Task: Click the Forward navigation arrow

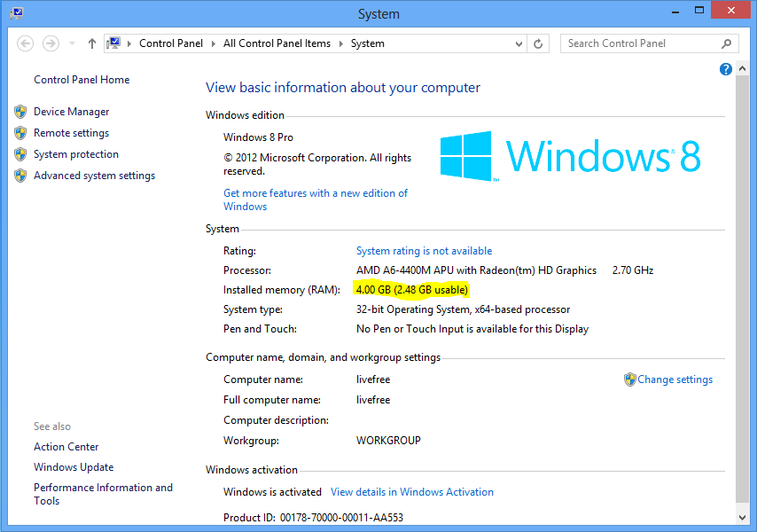Action: point(51,43)
